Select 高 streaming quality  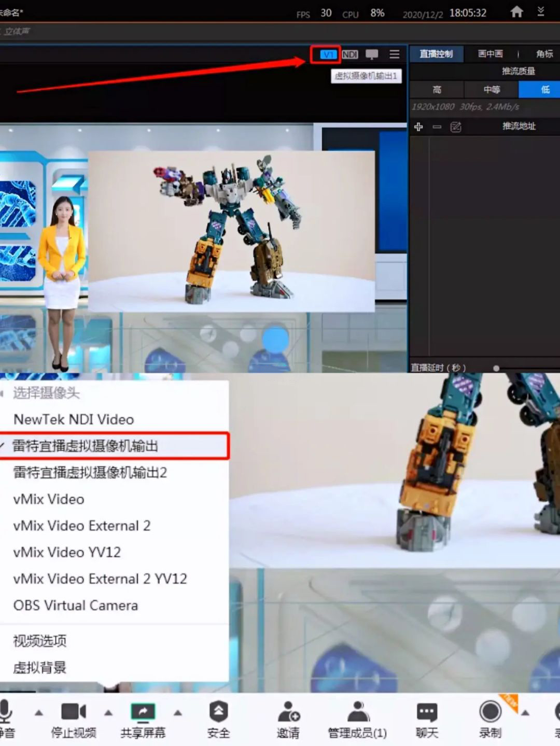tap(437, 90)
